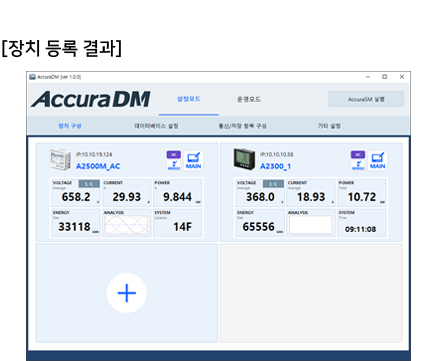Toggle the L-L voltage mode on A2300_1
Image resolution: width=433 pixels, height=361 pixels.
(273, 184)
